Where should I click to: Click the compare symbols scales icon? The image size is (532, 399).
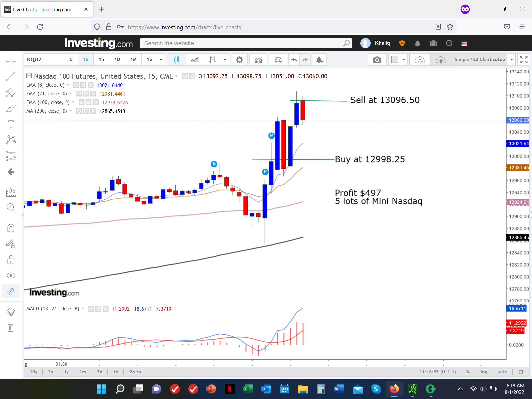[x=278, y=60]
